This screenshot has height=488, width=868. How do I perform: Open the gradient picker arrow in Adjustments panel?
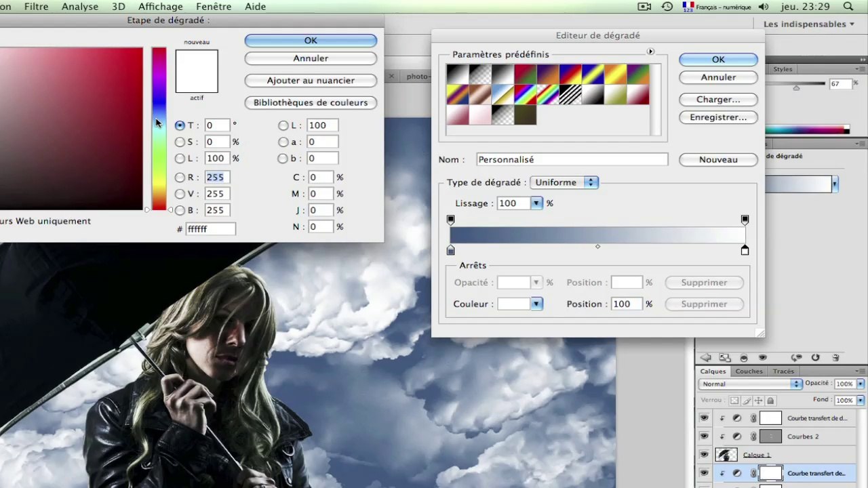835,184
